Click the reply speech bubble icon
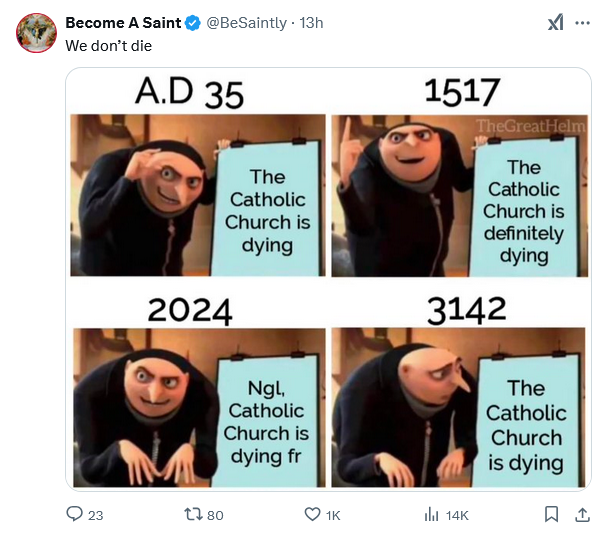Screen dimensions: 609x536 (74, 514)
